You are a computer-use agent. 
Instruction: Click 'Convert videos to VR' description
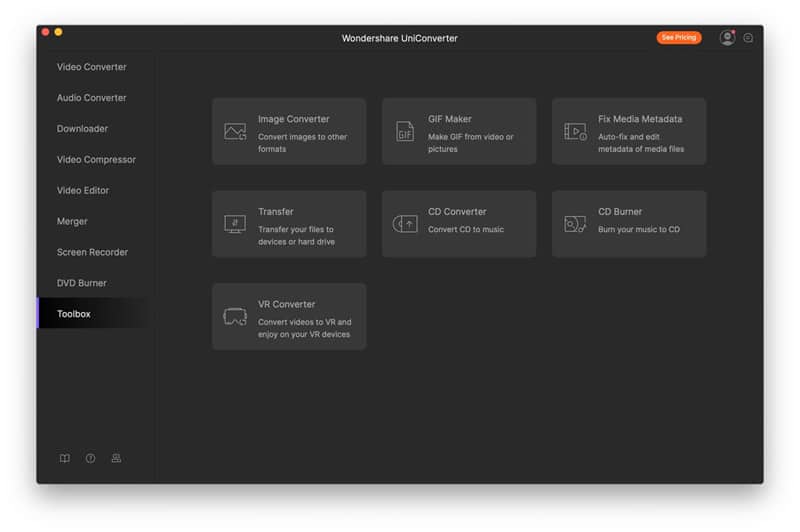pos(305,328)
